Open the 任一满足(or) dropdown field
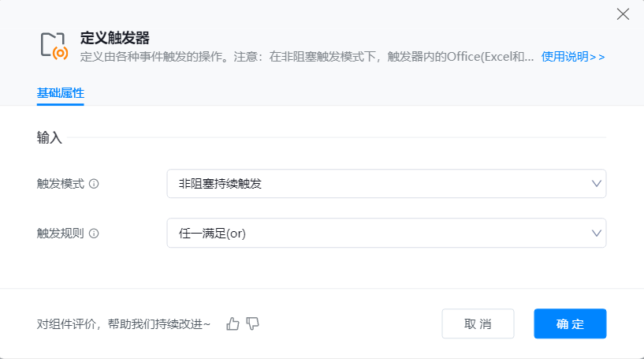 click(378, 233)
